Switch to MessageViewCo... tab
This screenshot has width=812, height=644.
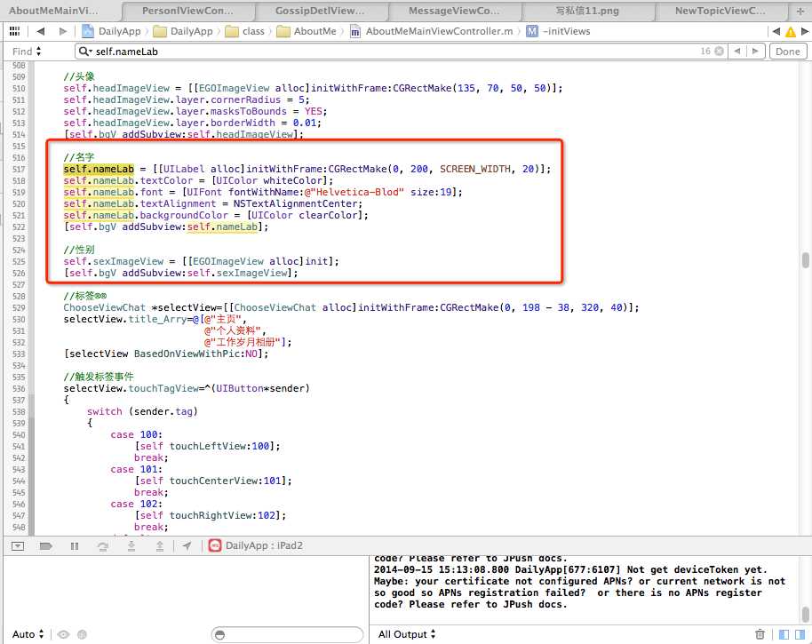454,11
